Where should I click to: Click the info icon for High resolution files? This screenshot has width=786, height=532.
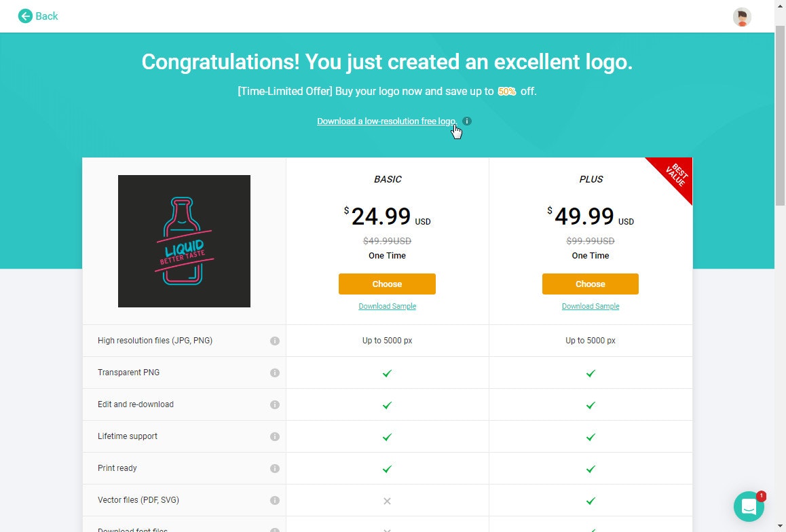click(275, 341)
